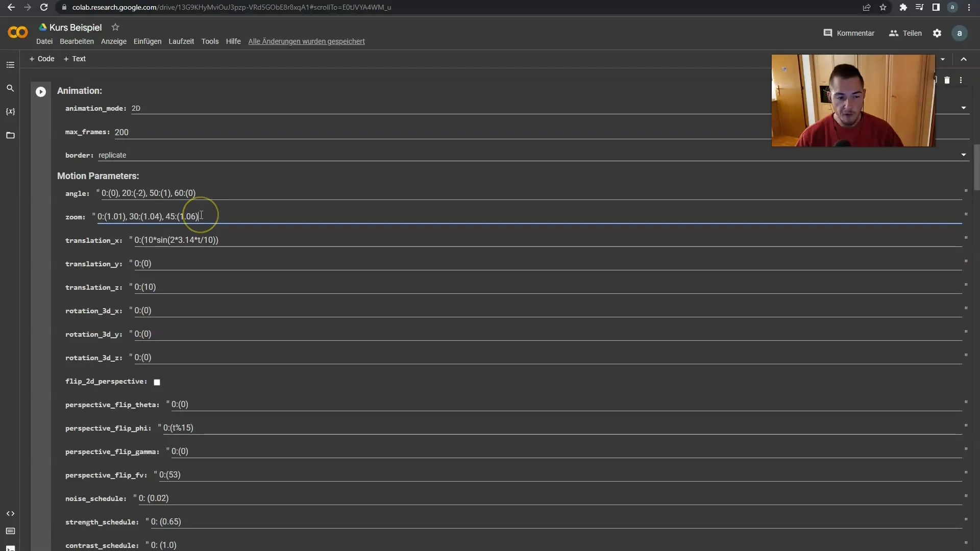
Task: Click the Colab logo
Action: click(x=18, y=33)
